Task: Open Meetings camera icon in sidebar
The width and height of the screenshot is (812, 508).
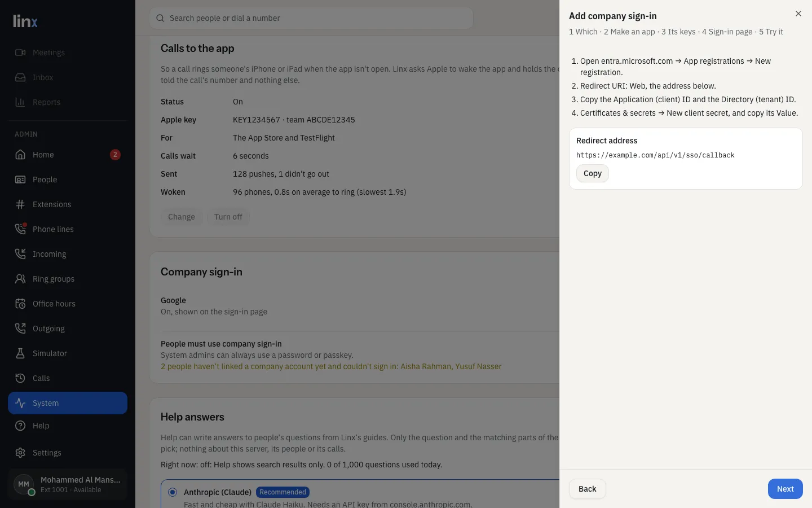Action: click(20, 52)
